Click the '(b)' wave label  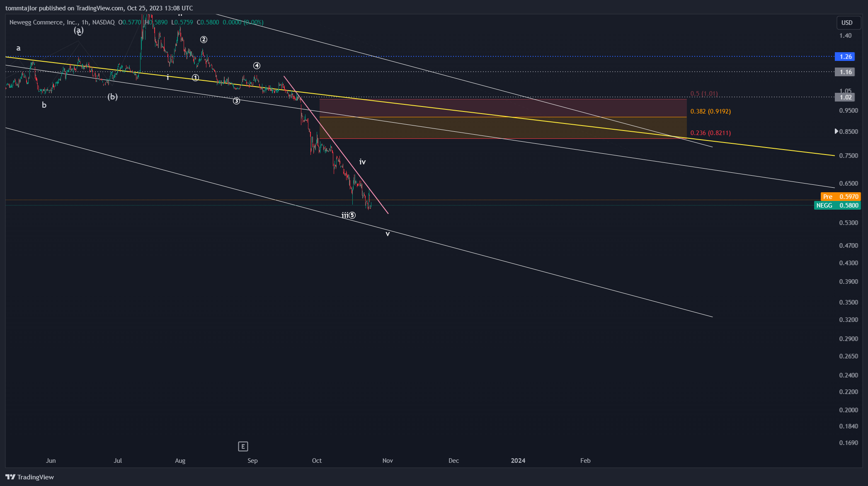click(x=112, y=97)
